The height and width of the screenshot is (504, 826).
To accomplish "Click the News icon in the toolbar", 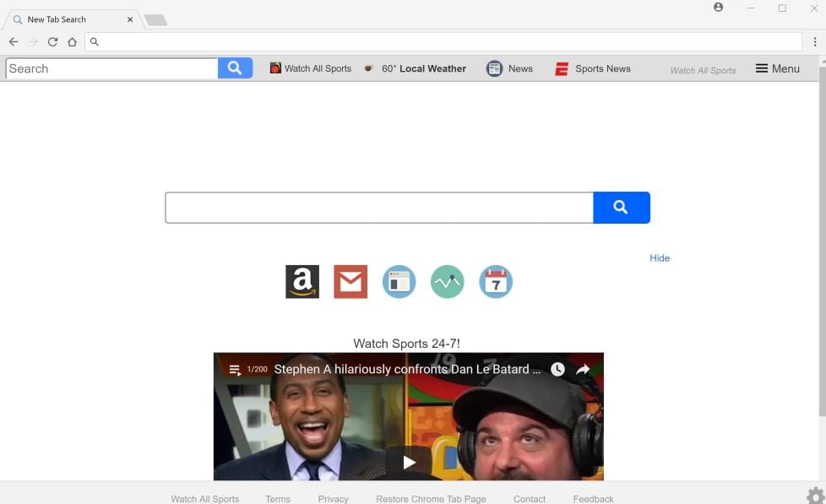I will [x=495, y=68].
